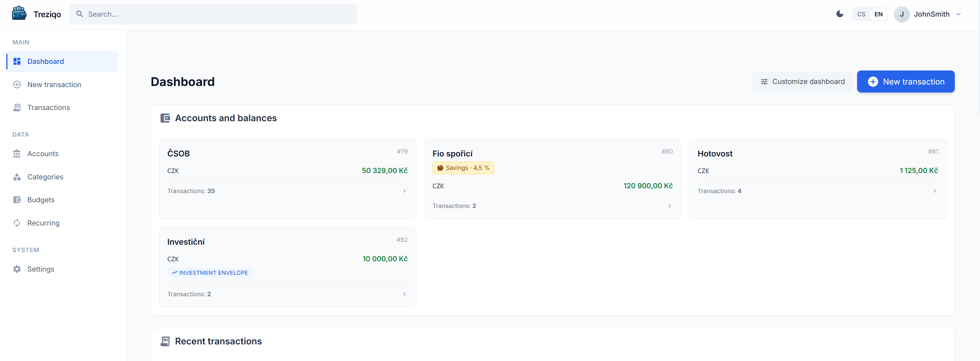Image resolution: width=980 pixels, height=361 pixels.
Task: Open New transaction in the sidebar menu
Action: point(54,85)
